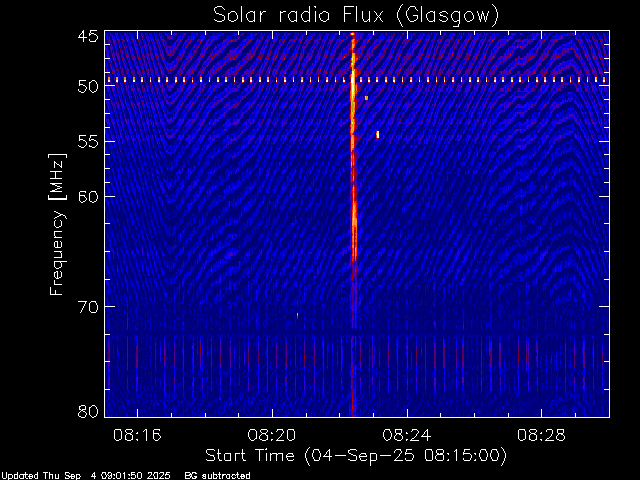The width and height of the screenshot is (640, 480).
Task: Click the 'Start Time (04-Sep-25 08:15:00)' label
Action: [x=356, y=456]
